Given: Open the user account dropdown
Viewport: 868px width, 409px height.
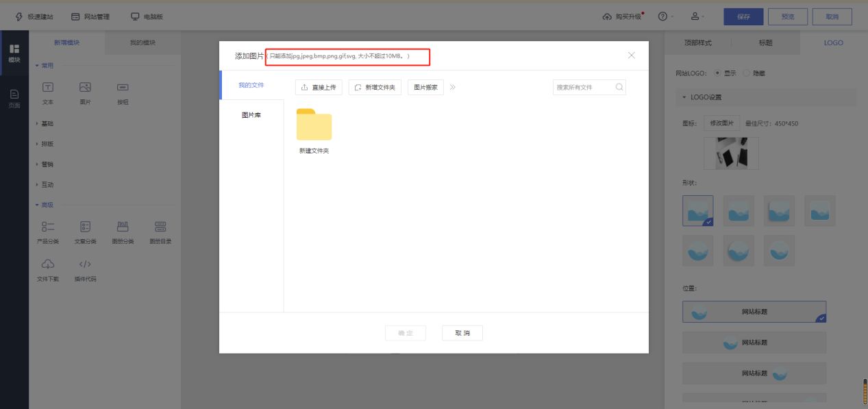Looking at the screenshot, I should point(696,16).
